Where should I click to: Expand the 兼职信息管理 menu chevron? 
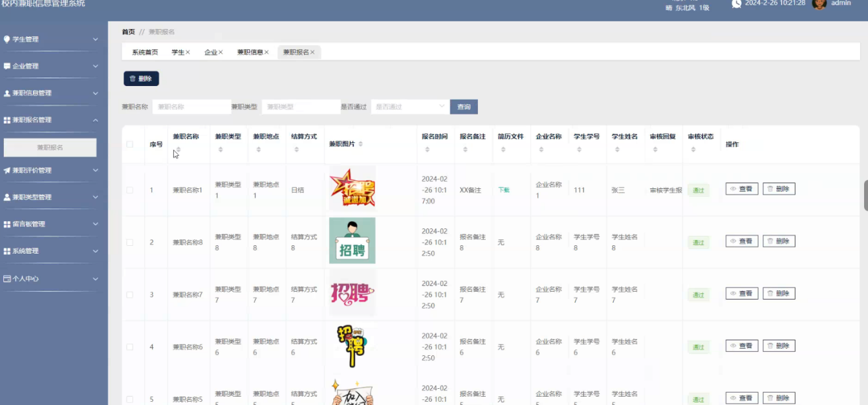96,93
